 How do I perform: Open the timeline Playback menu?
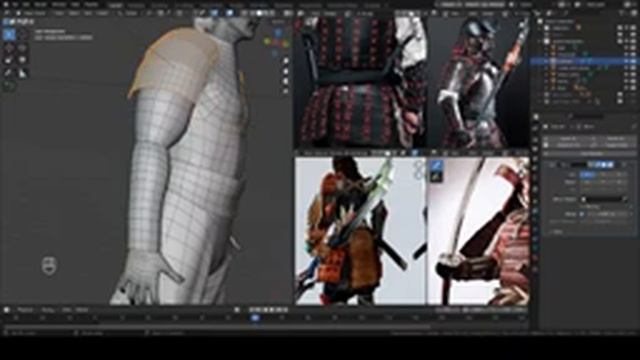25,310
